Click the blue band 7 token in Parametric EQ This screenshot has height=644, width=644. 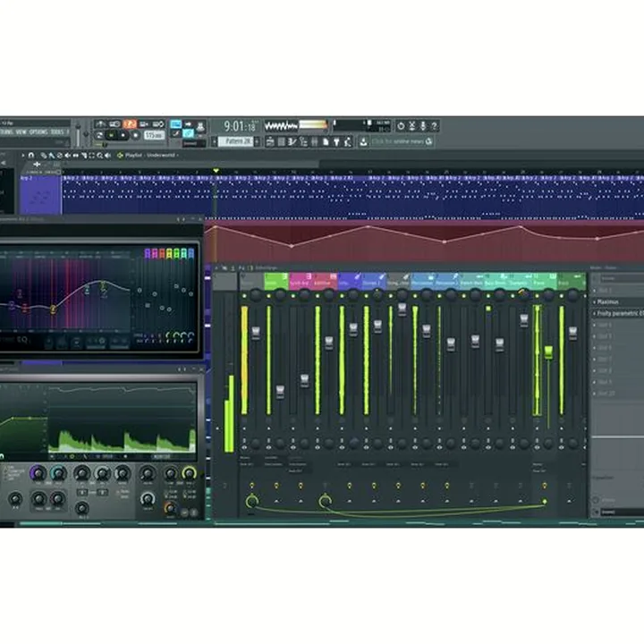(191, 253)
